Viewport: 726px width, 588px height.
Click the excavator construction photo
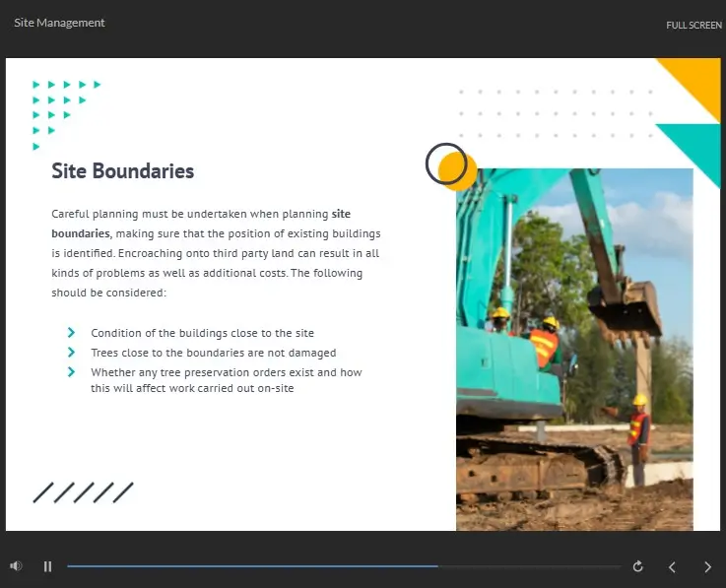[574, 350]
